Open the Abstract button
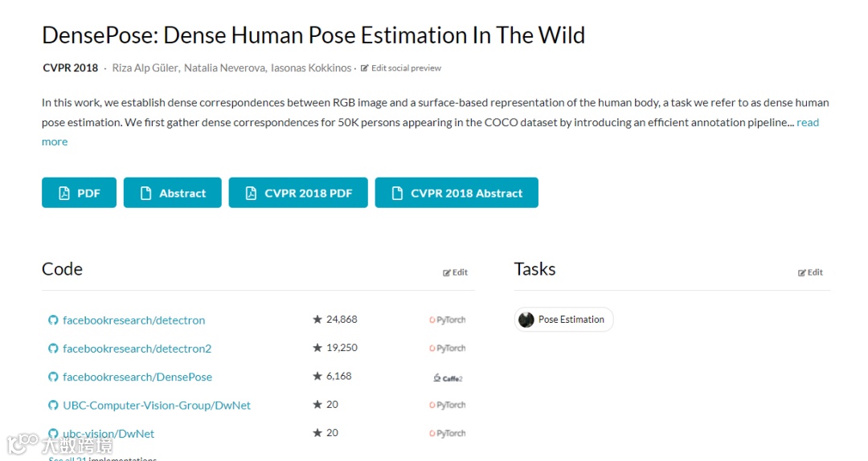Viewport: 868px width, 461px height. 172,193
